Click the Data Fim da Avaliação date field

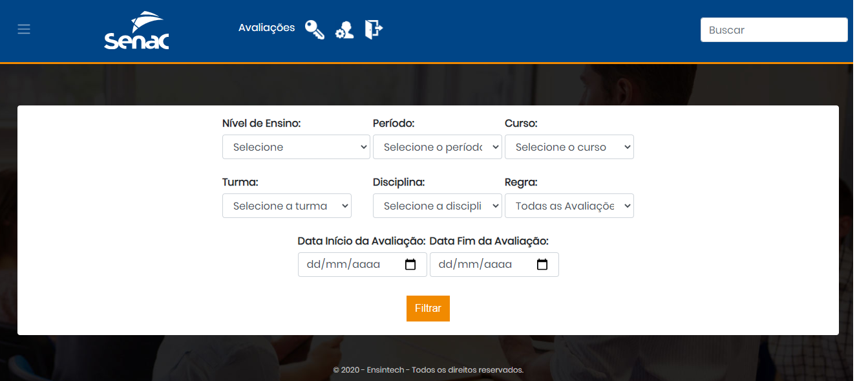(x=494, y=265)
